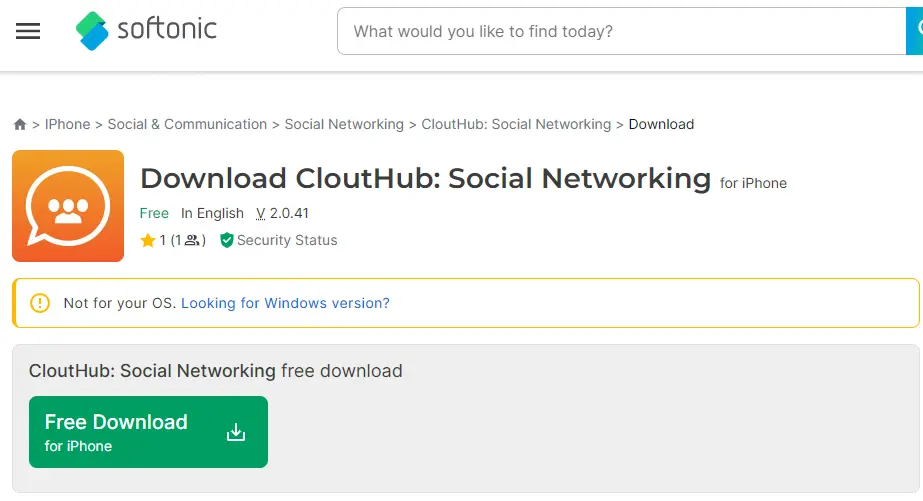
Task: Open the hamburger menu
Action: pyautogui.click(x=28, y=31)
